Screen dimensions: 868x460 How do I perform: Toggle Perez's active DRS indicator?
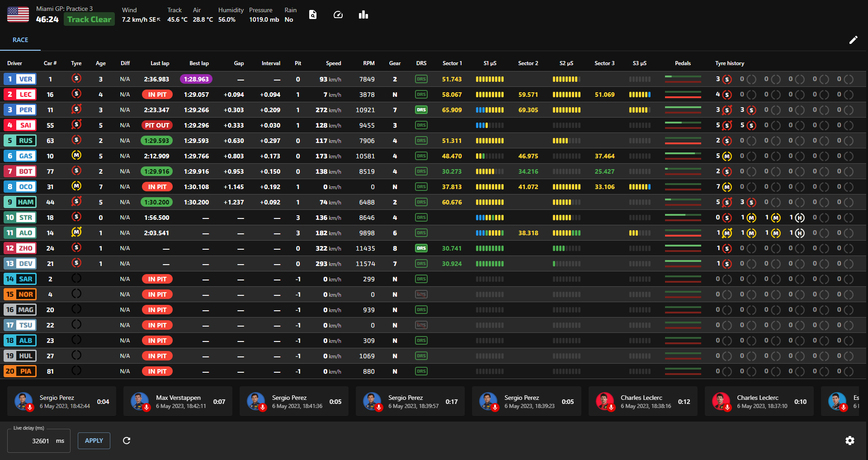pyautogui.click(x=421, y=110)
